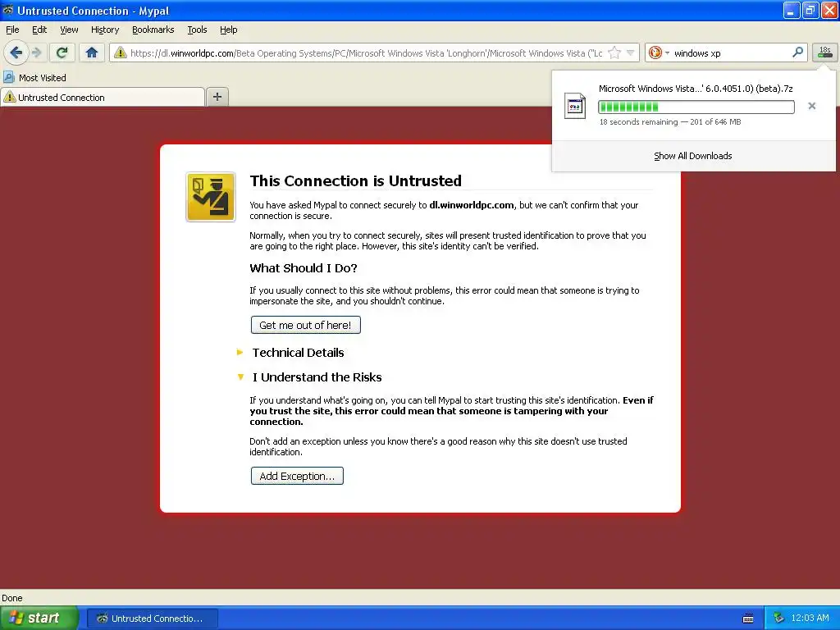Open the File menu

click(x=12, y=30)
